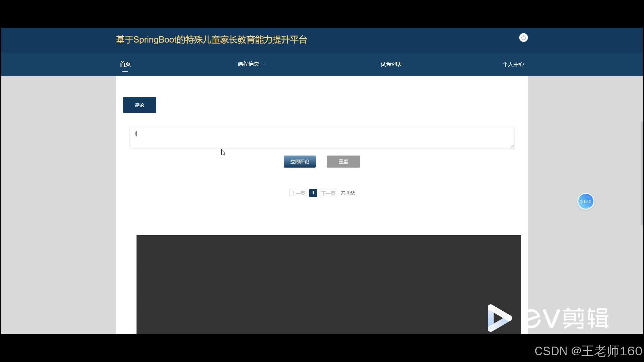Click the floating 00:30 timer bubble

point(585,201)
